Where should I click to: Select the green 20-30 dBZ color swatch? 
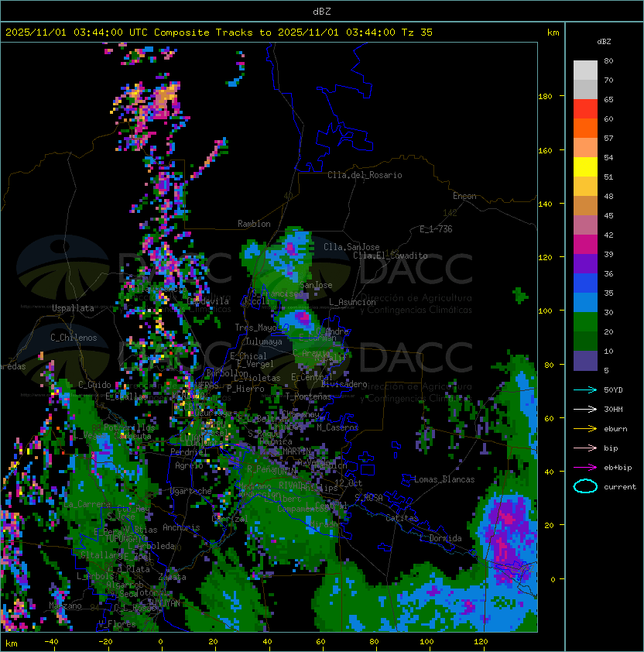(585, 322)
